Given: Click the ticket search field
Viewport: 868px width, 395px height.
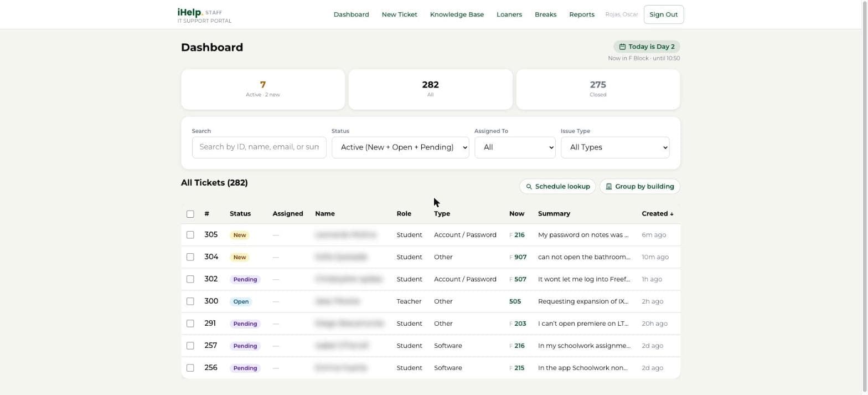Looking at the screenshot, I should click(x=259, y=147).
